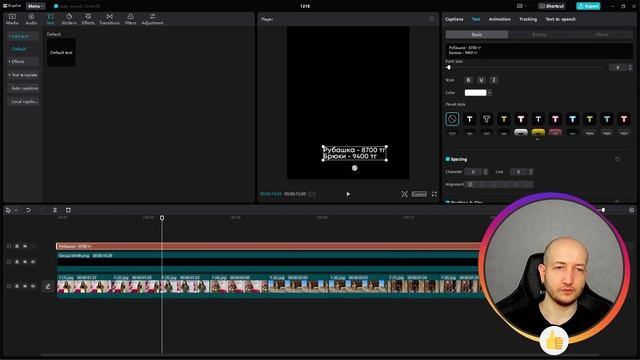Select the Bubble sub-tab
Viewport: 640px width, 360px height.
coord(539,35)
